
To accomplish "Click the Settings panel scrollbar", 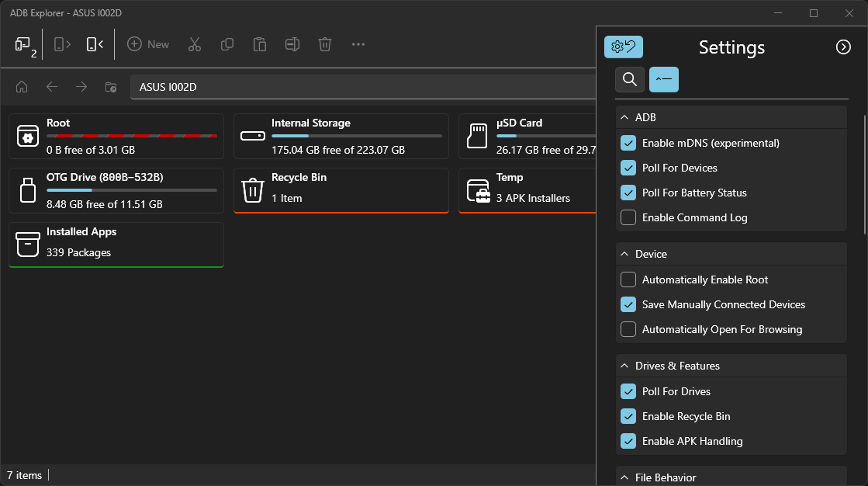I will 865,174.
